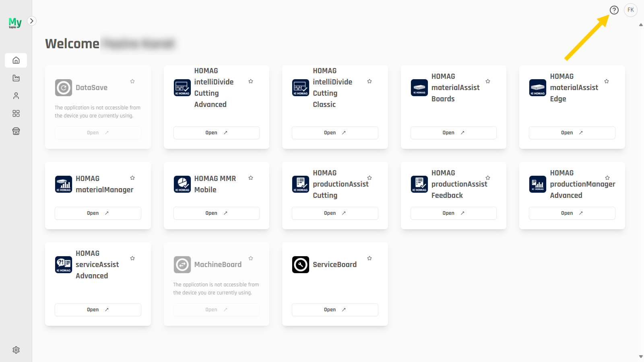Toggle favorite star on HOMAG productionManager Advanced

(607, 178)
